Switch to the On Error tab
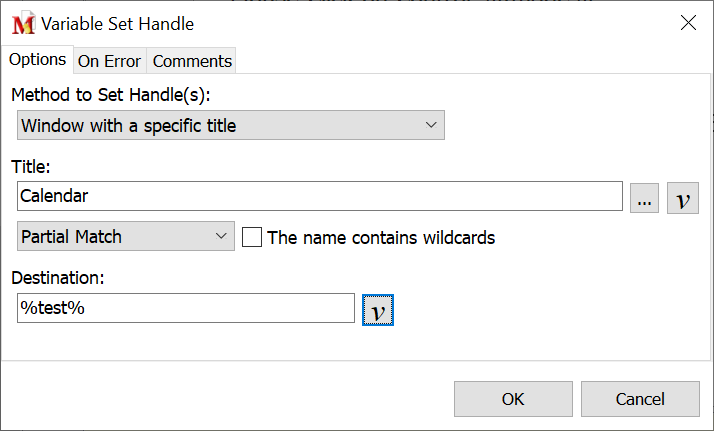The image size is (714, 431). pyautogui.click(x=109, y=61)
